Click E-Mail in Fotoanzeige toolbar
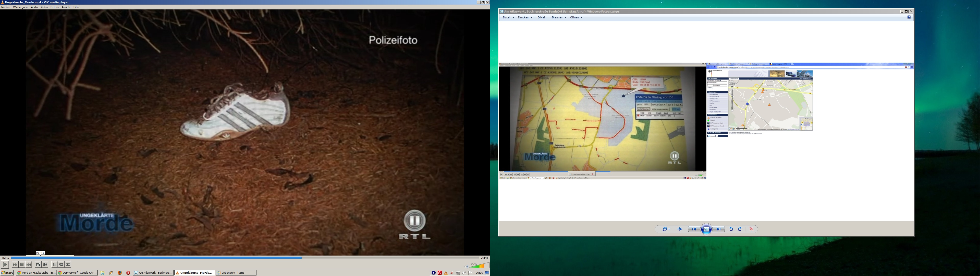Image resolution: width=980 pixels, height=276 pixels. click(x=541, y=18)
